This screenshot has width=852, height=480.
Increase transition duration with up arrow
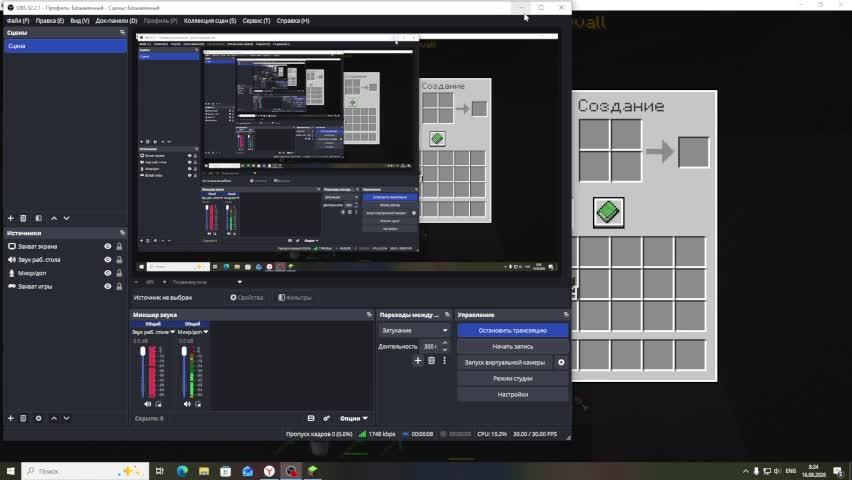(x=445, y=343)
